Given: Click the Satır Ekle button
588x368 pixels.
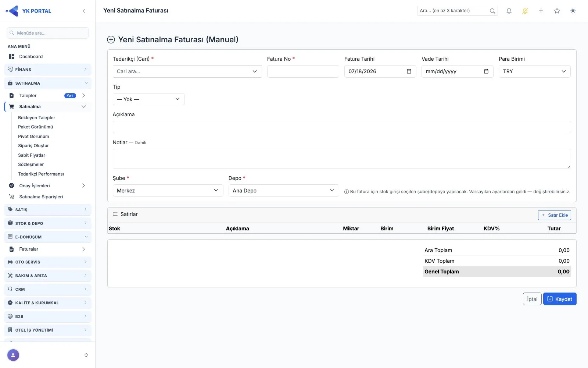Looking at the screenshot, I should tap(554, 215).
